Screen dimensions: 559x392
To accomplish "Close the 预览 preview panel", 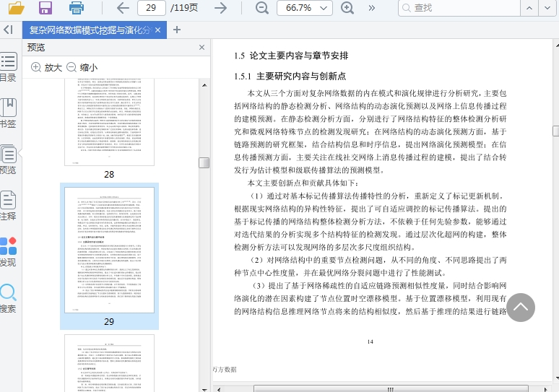I will (x=201, y=48).
